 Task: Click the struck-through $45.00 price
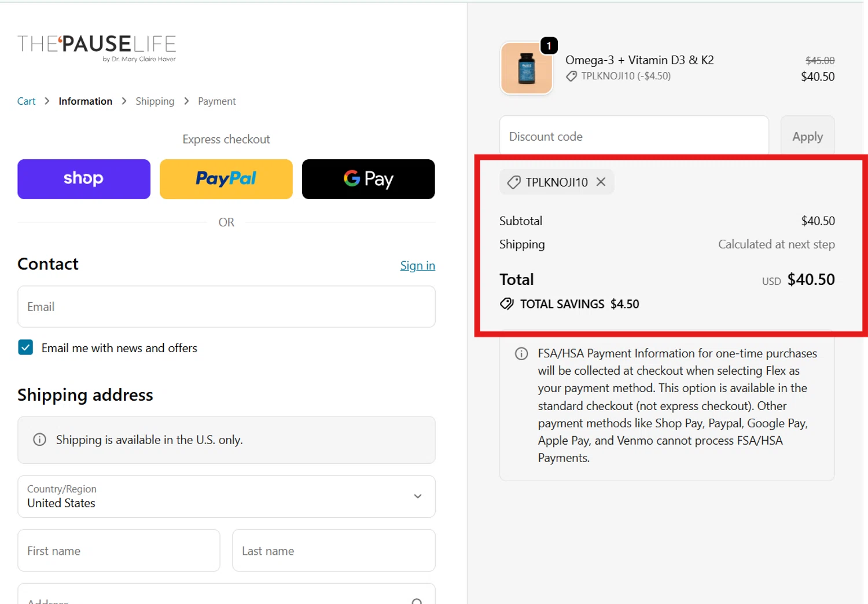tap(820, 61)
